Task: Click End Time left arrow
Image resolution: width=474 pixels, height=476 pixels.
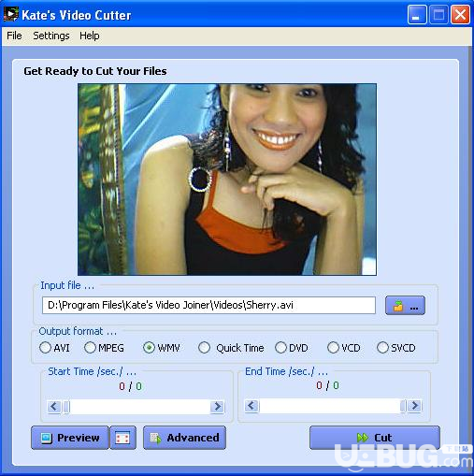Action: click(x=251, y=406)
